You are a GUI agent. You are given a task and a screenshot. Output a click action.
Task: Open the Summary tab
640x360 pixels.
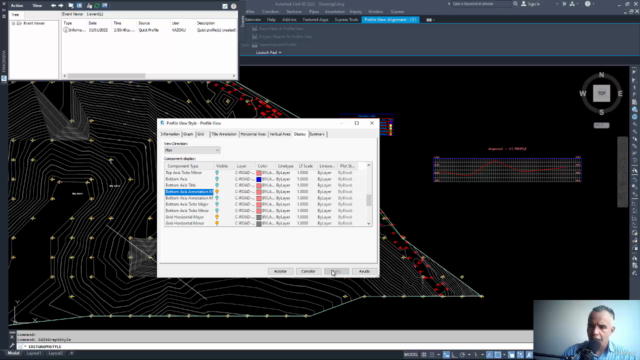click(x=317, y=134)
